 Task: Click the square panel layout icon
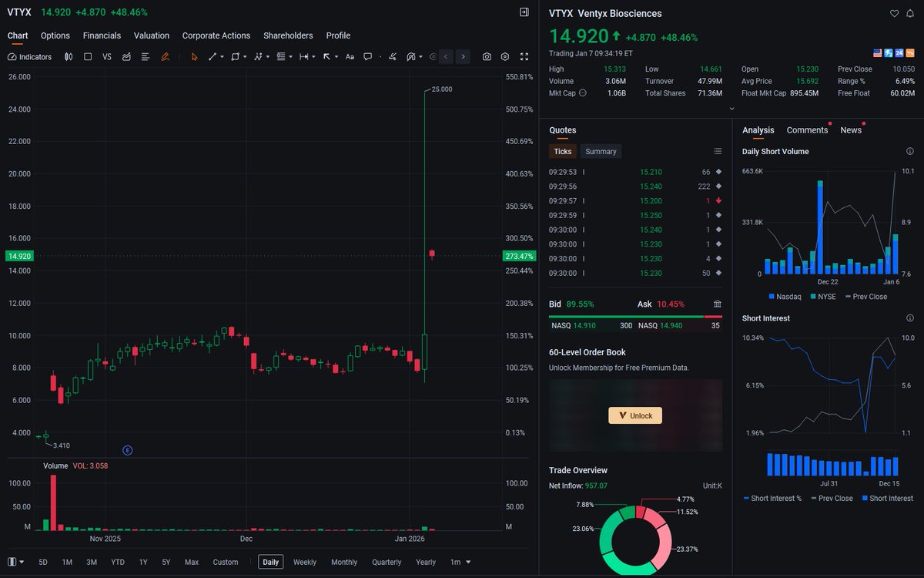pyautogui.click(x=88, y=56)
